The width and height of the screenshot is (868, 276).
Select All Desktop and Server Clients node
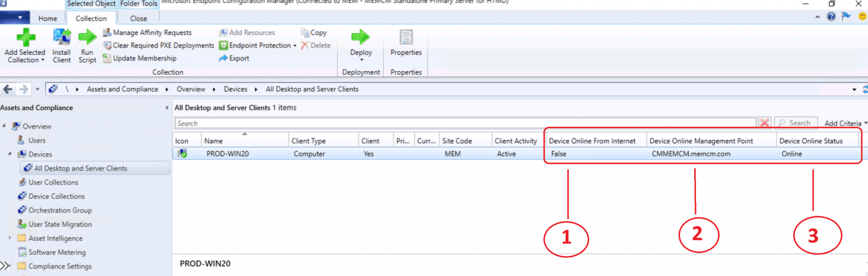[95, 168]
